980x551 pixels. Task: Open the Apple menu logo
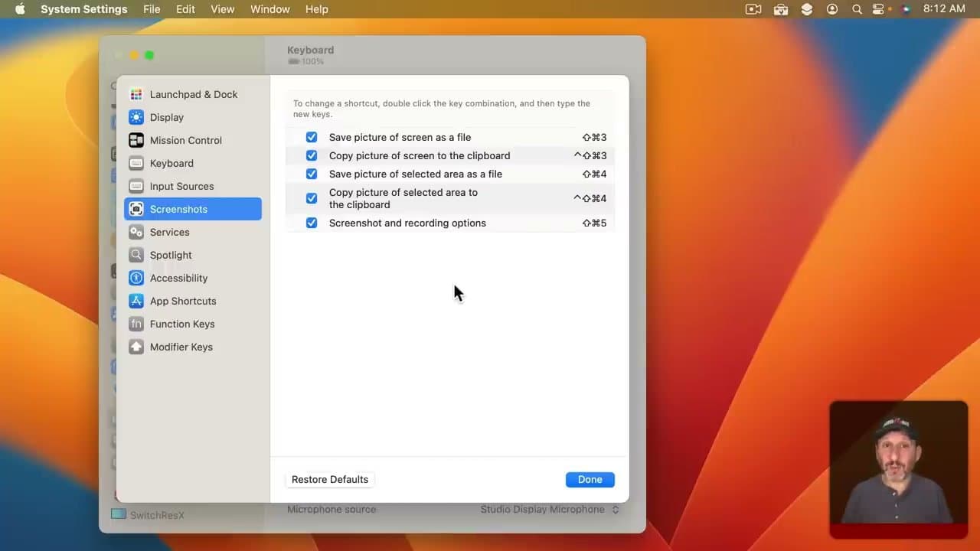coord(20,9)
